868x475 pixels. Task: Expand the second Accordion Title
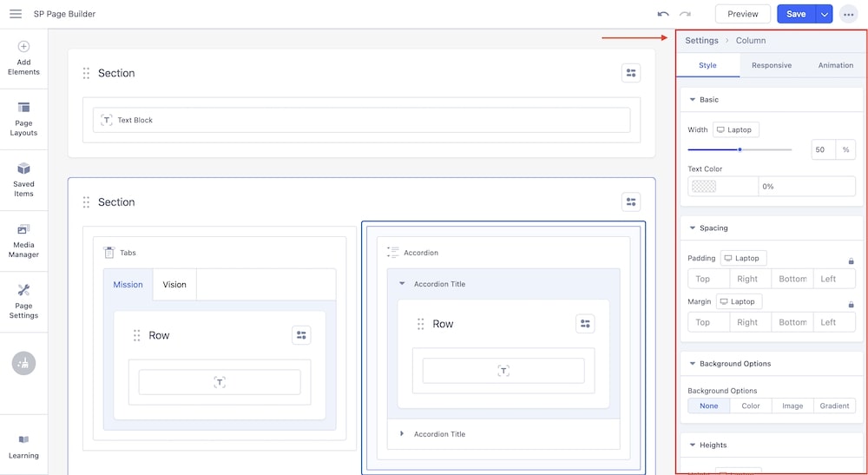coord(402,434)
